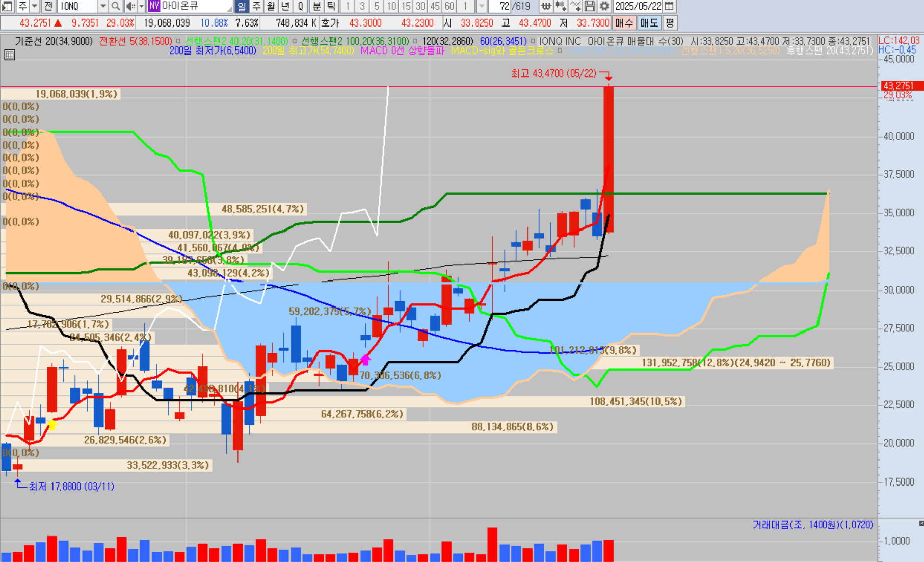Click the 33,522,933(3.3%) volume profile label
The height and width of the screenshot is (562, 924).
coord(168,465)
